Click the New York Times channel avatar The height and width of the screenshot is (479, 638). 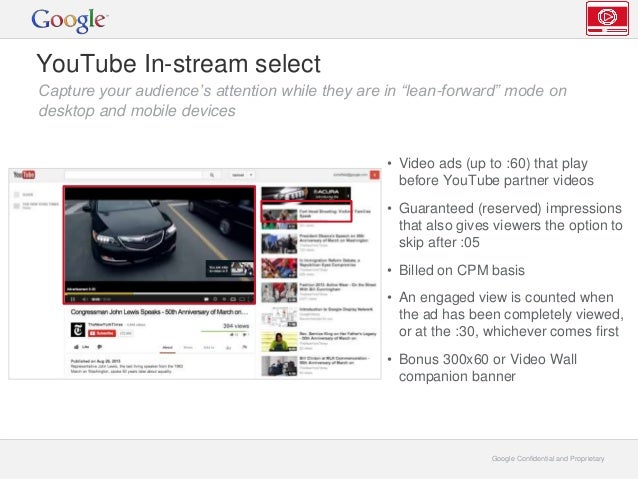[78, 330]
